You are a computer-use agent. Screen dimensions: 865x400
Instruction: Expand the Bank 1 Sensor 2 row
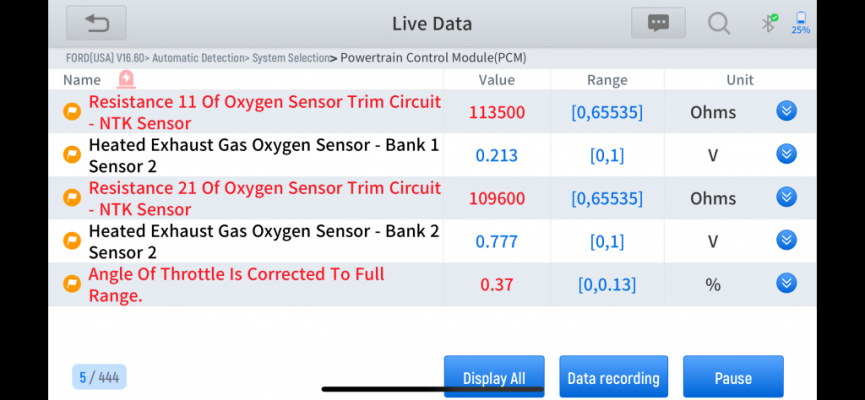click(786, 154)
